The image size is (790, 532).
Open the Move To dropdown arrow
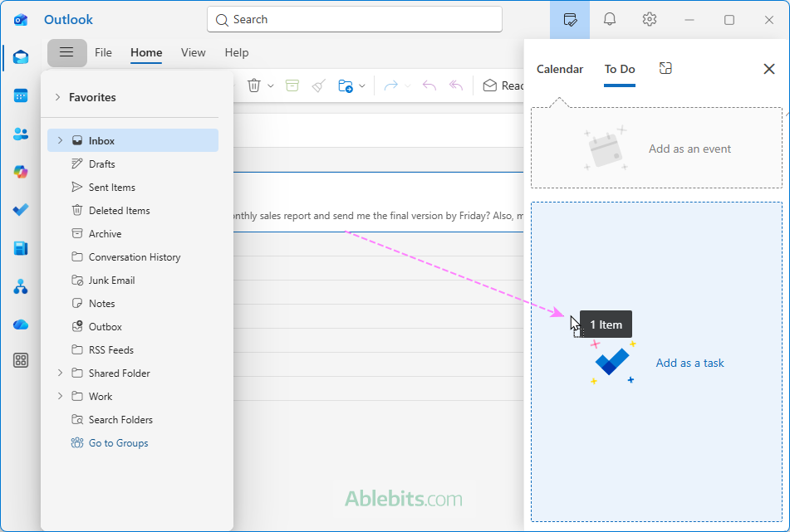363,85
